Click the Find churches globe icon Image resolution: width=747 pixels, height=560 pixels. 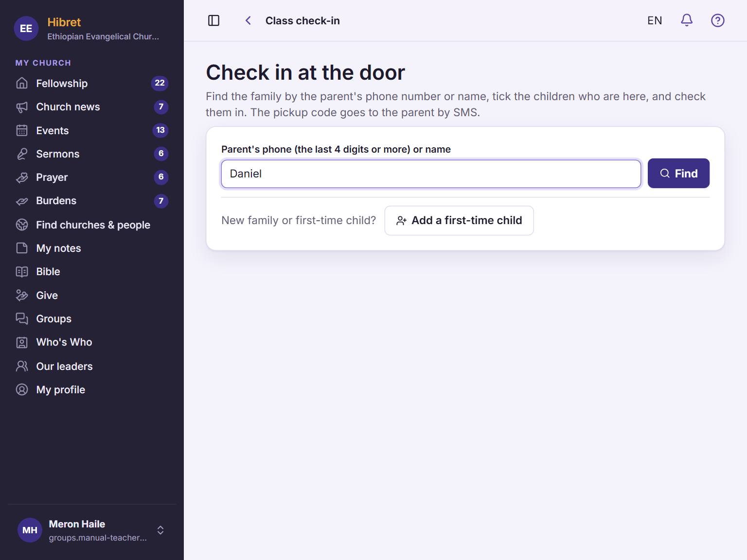22,225
